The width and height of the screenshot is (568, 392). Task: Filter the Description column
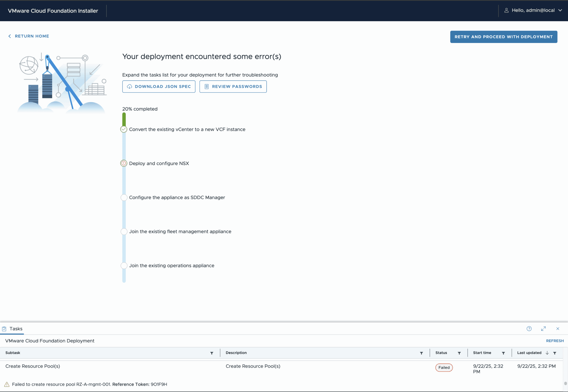click(421, 353)
